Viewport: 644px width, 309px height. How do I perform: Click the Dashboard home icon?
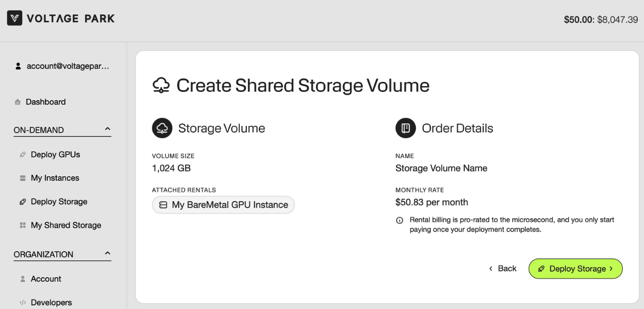pos(18,102)
